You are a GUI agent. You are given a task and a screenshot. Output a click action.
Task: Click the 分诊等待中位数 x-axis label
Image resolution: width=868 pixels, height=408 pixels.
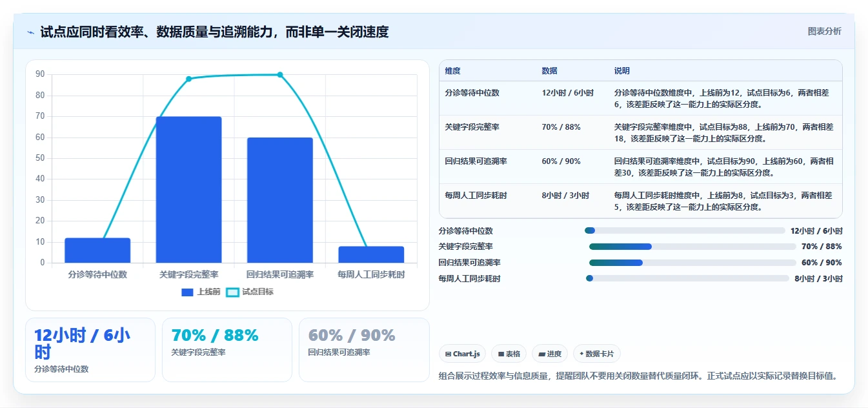pos(97,274)
